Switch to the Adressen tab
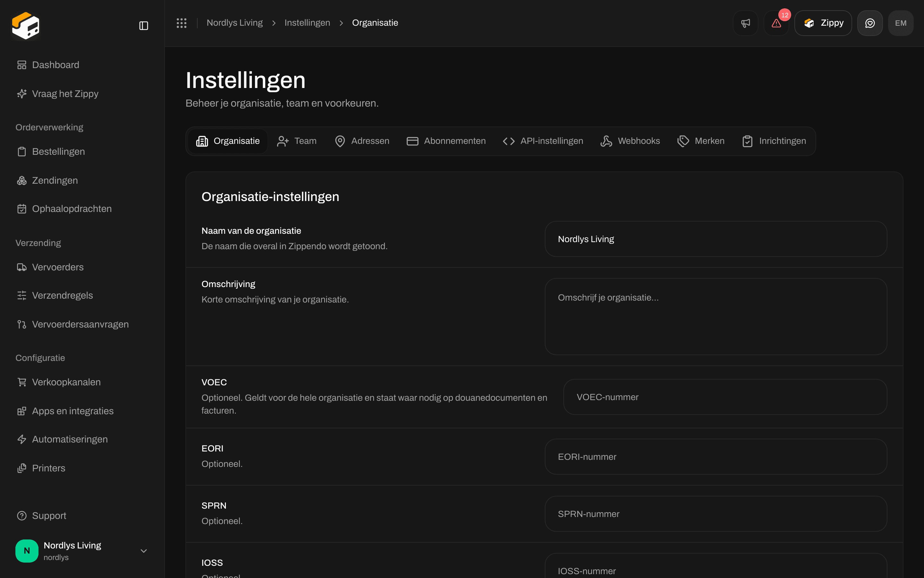Viewport: 924px width, 578px height. click(x=362, y=141)
